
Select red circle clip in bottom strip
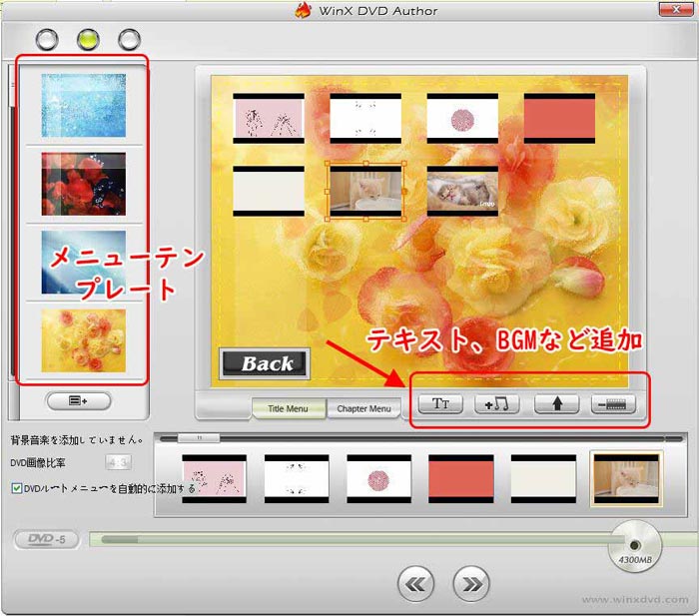tap(378, 479)
